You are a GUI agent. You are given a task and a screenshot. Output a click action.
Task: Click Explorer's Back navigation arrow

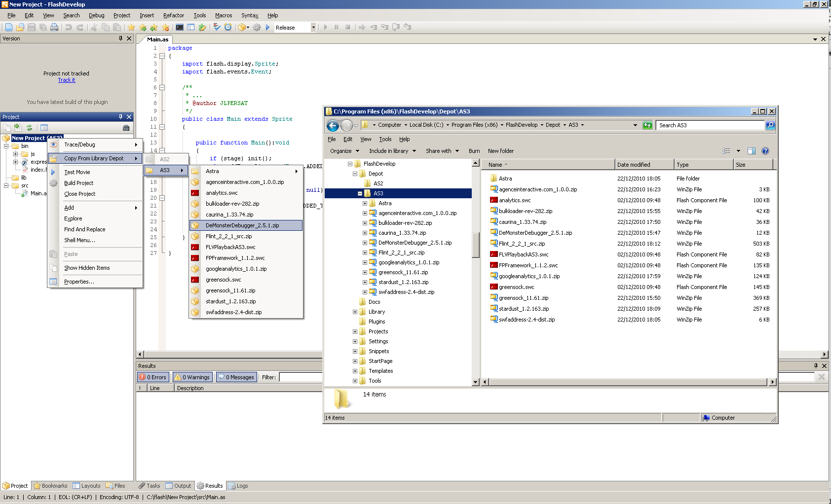tap(333, 126)
